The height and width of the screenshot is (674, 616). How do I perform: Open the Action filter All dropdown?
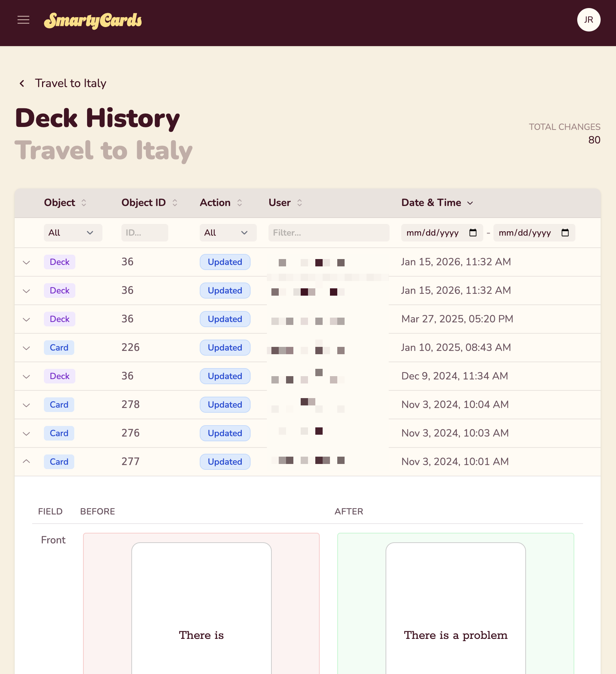click(x=228, y=233)
